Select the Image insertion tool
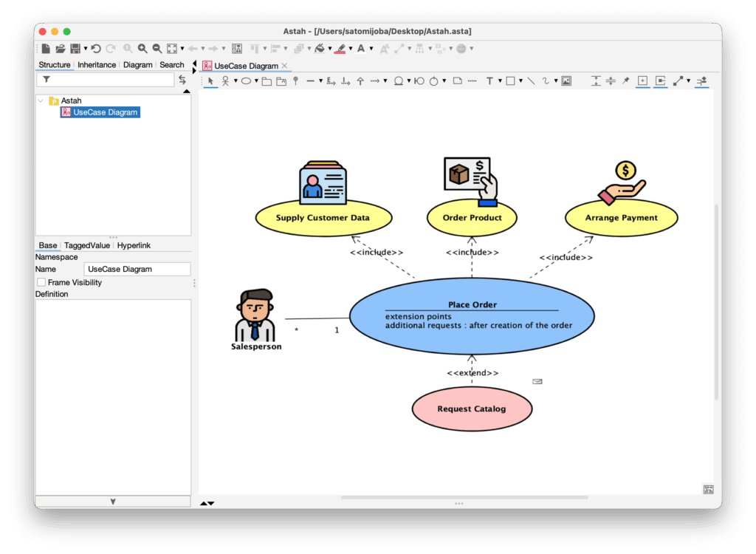The width and height of the screenshot is (756, 554). 566,81
